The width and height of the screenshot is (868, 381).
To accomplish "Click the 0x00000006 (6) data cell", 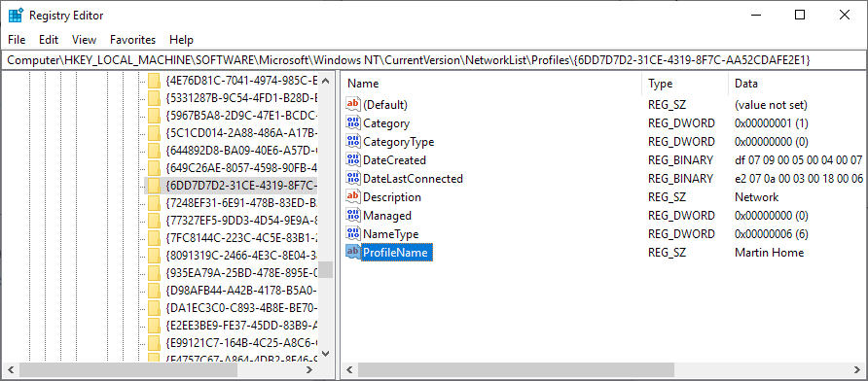I will click(771, 234).
